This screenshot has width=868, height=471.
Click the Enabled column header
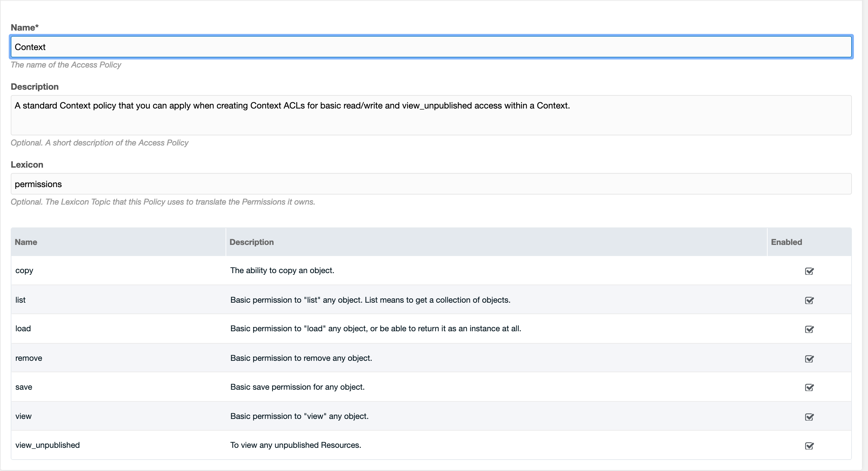point(786,242)
